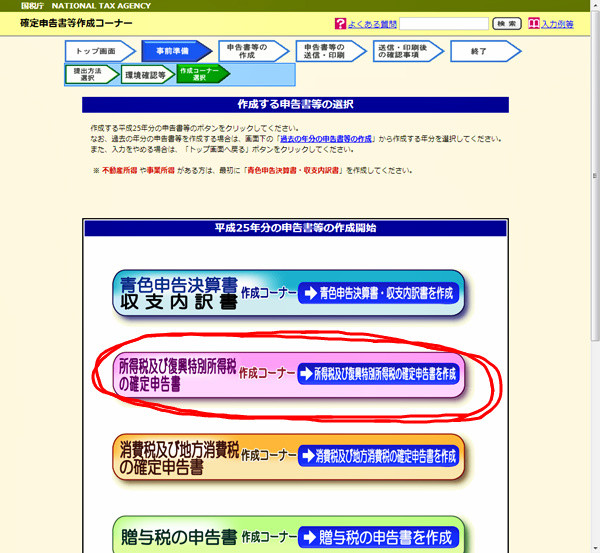The image size is (600, 553).
Task: Click the 検索 search button
Action: (507, 24)
